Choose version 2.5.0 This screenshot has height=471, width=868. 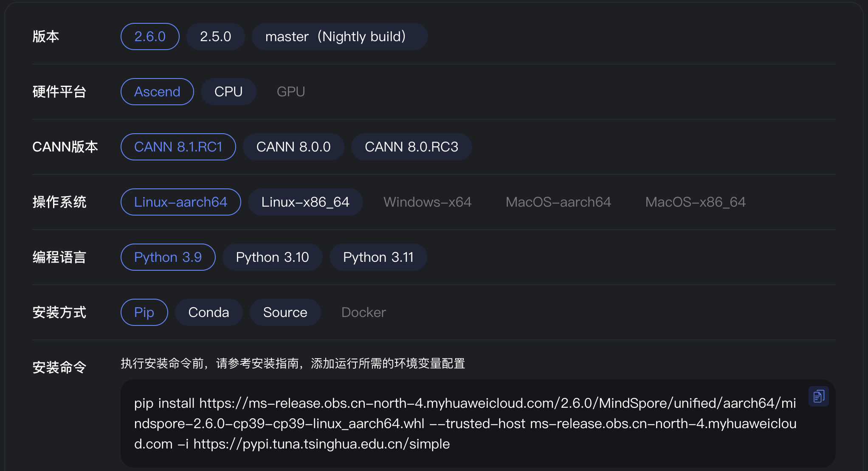(x=215, y=36)
